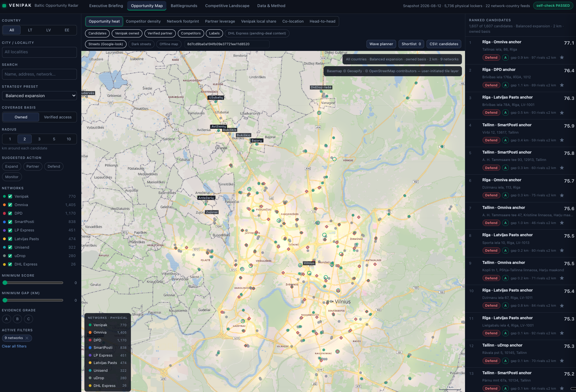Click the Užubaliai map label marker
Image resolution: width=576 pixels, height=392 pixels.
(x=216, y=97)
